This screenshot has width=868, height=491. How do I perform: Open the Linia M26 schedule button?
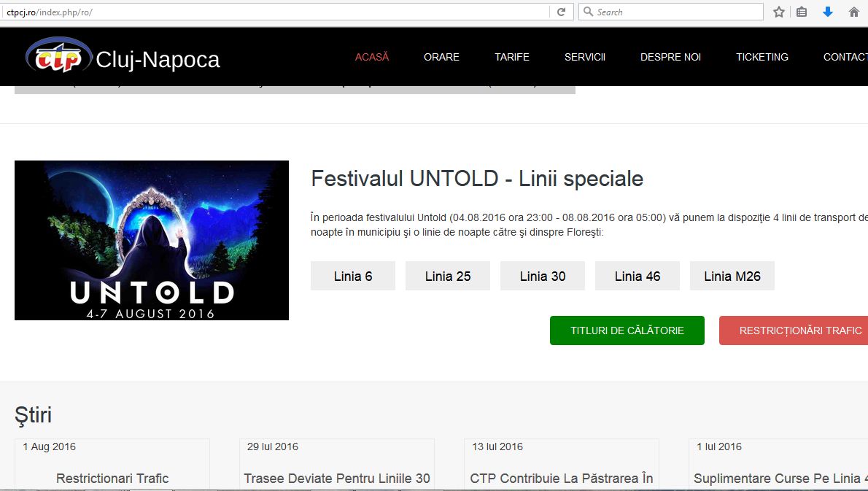click(732, 276)
